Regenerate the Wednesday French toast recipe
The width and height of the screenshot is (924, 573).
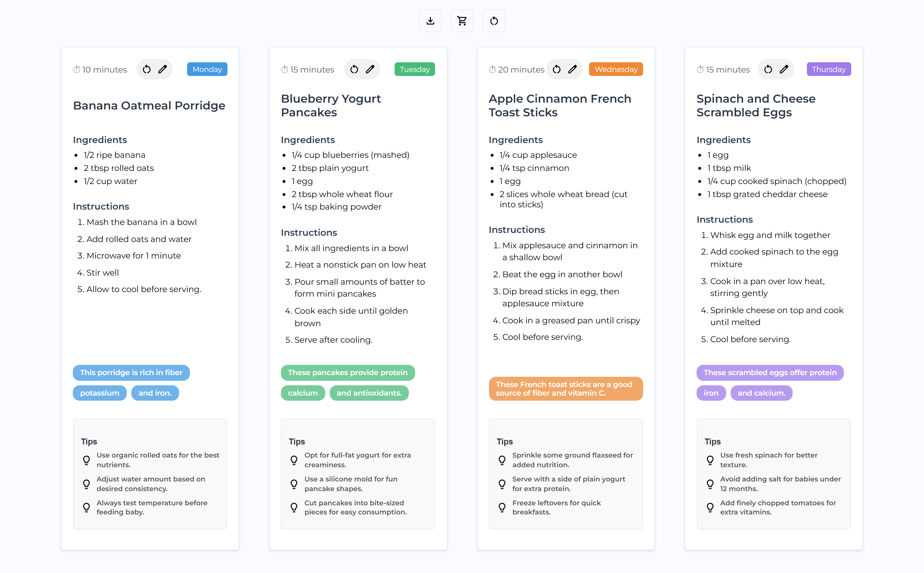pyautogui.click(x=556, y=69)
